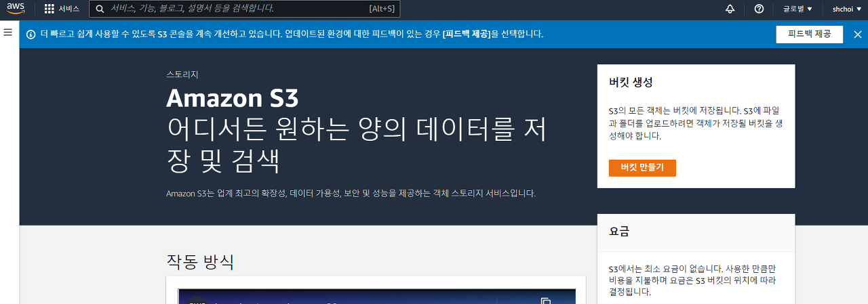Click the 피드백 제공 button
The image size is (868, 304).
(809, 35)
